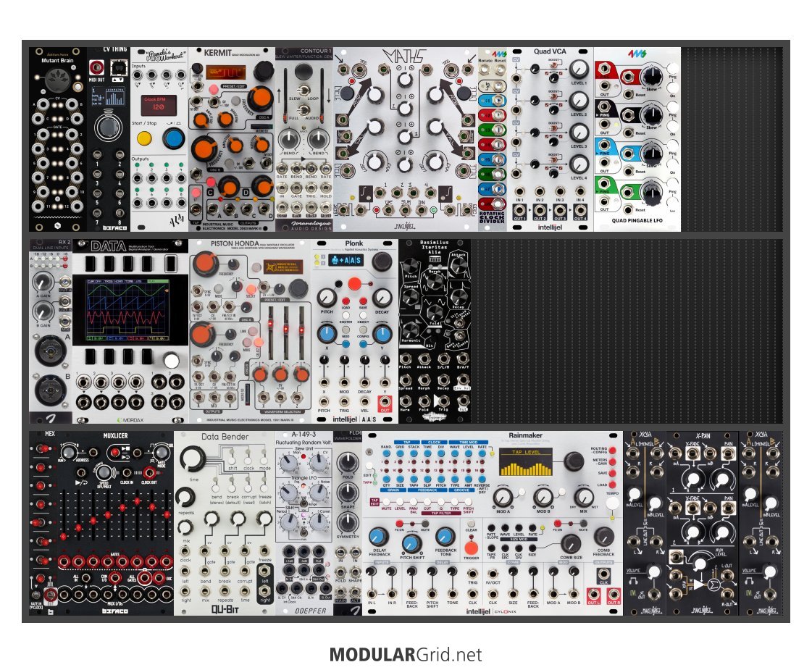812x670 pixels.
Task: Click the SYMMETRY knob on the FLDG wavefolder
Action: tap(348, 523)
